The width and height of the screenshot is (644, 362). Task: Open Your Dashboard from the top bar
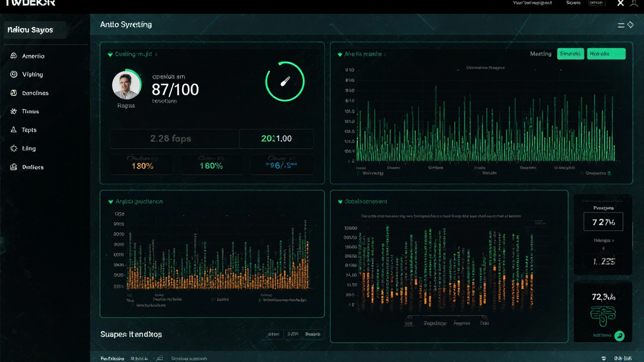(532, 3)
